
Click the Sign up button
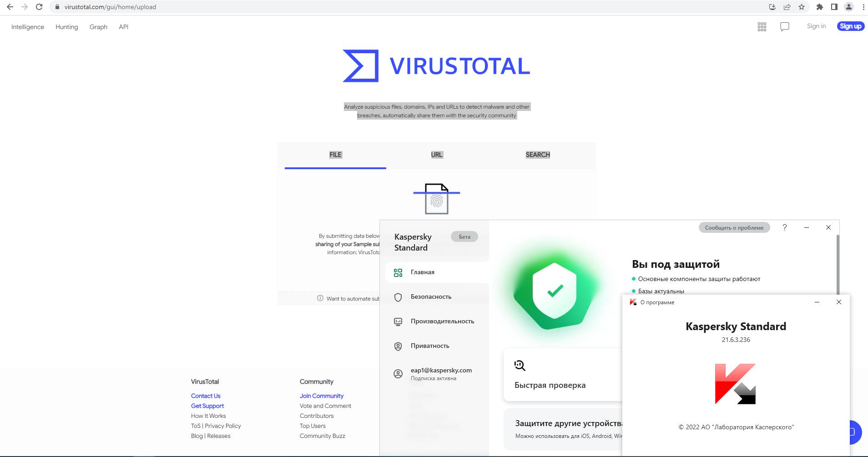(x=851, y=26)
